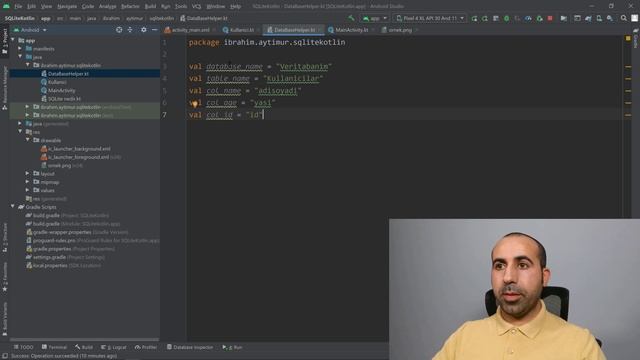The width and height of the screenshot is (640, 360).
Task: Open the Database Inspector tool window
Action: pyautogui.click(x=190, y=347)
